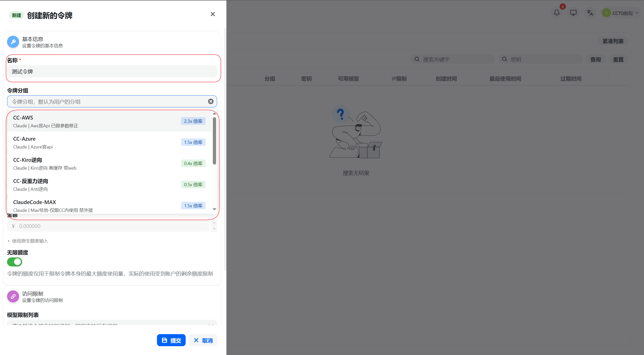Click the 名称 name input field

[112, 71]
